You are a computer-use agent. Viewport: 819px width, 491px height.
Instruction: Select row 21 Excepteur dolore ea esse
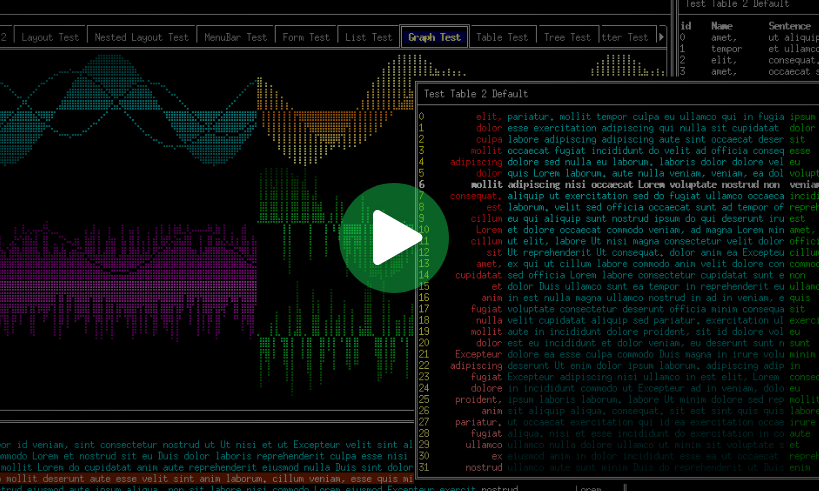click(618, 354)
